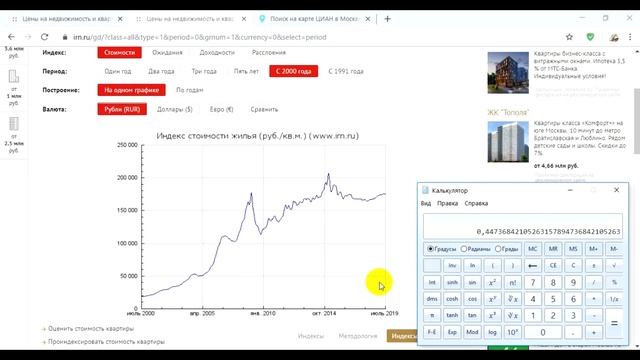Click the calculator MS memory store button

(573, 249)
